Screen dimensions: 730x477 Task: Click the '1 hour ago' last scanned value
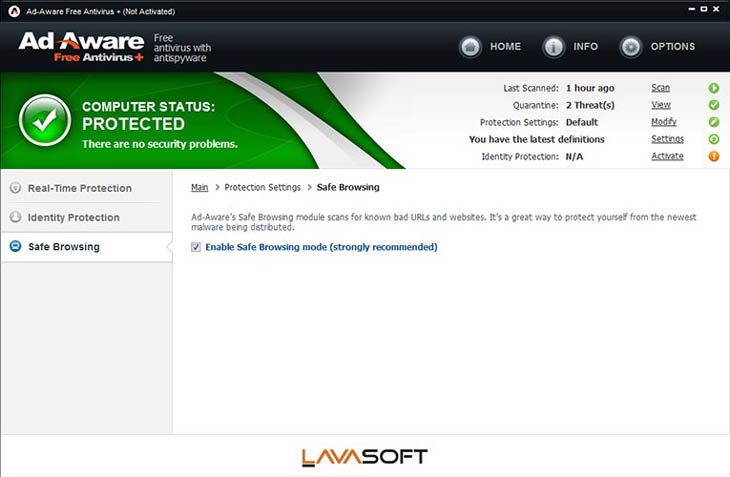[x=590, y=88]
